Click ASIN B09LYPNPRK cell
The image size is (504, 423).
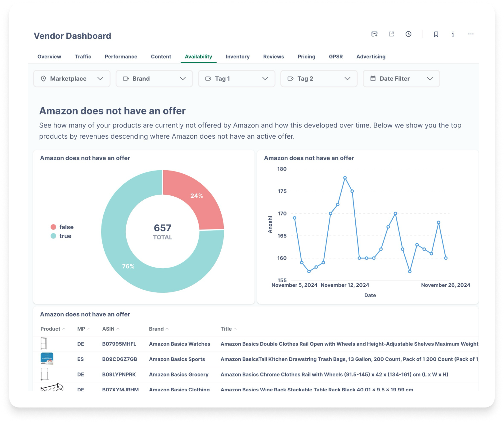coord(119,375)
